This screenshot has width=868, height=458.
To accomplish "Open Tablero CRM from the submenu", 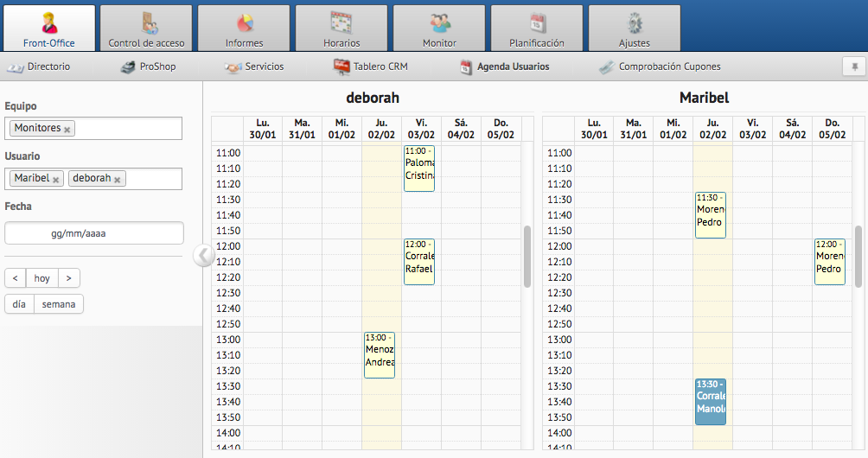I will tap(370, 67).
